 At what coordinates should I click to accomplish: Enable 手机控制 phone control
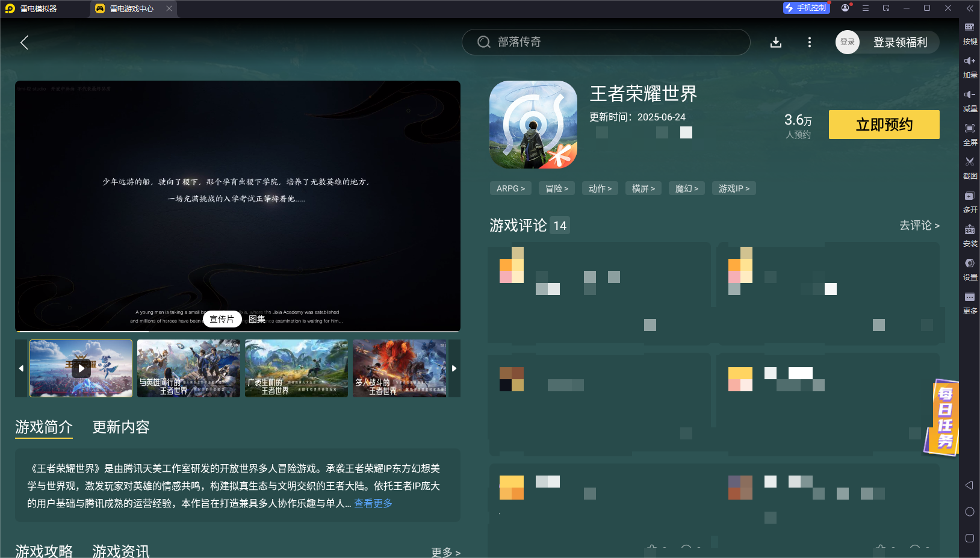pos(807,8)
